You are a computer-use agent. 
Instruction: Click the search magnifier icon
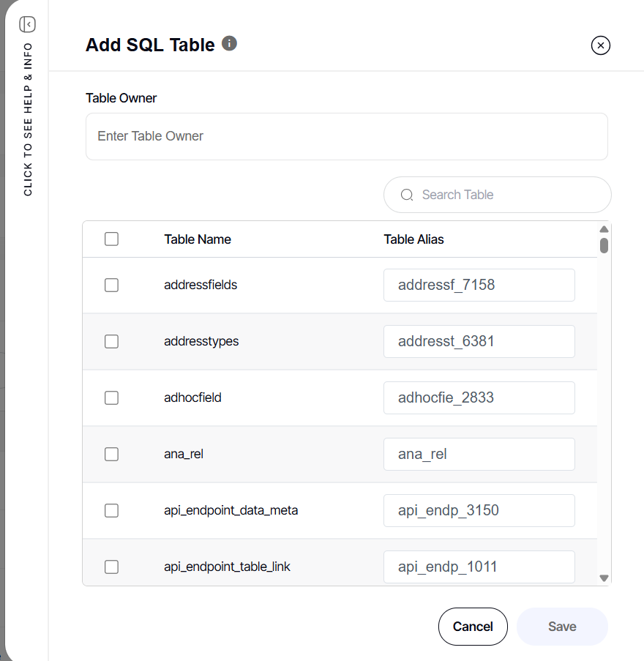pyautogui.click(x=407, y=195)
